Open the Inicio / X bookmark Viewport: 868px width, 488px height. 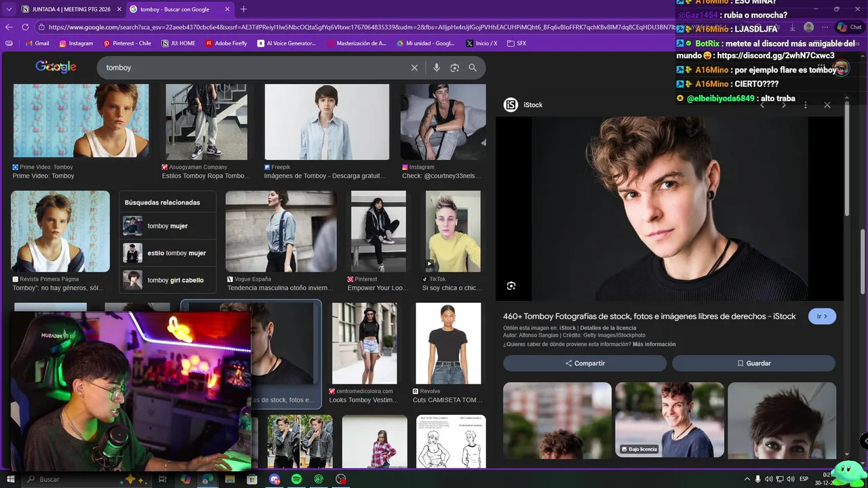[x=481, y=43]
